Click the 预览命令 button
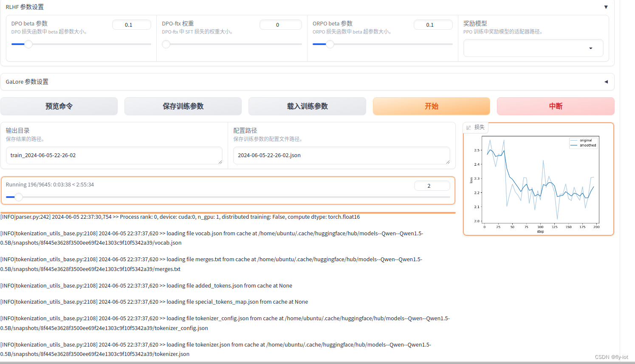 [x=59, y=106]
